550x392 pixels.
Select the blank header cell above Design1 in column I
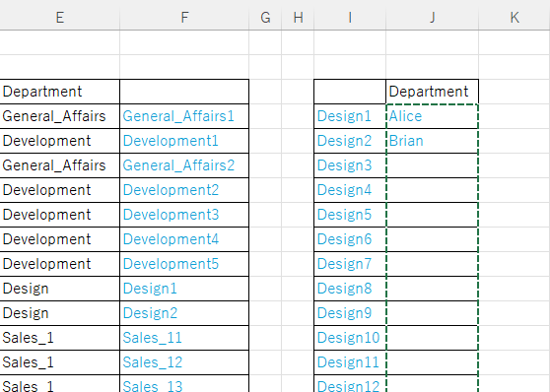click(x=350, y=92)
